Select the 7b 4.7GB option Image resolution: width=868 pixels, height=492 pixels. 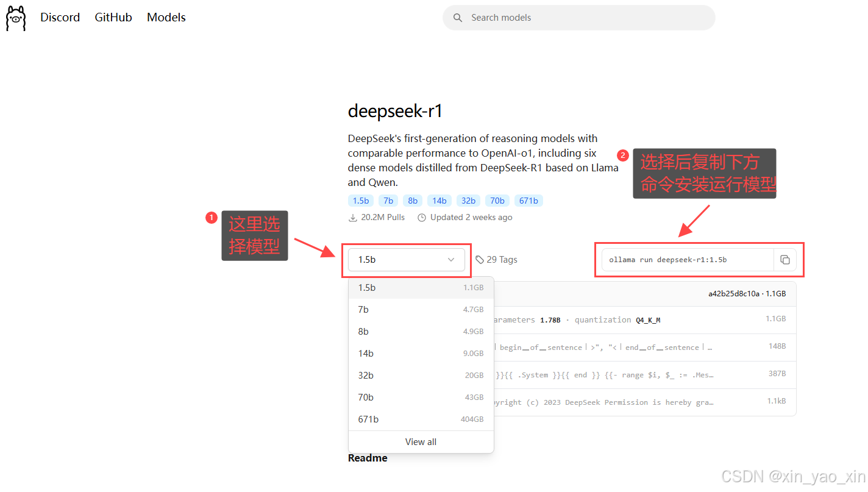coord(421,310)
